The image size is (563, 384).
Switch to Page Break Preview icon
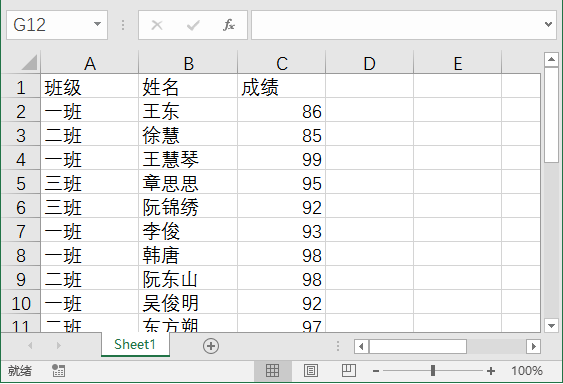click(x=348, y=370)
